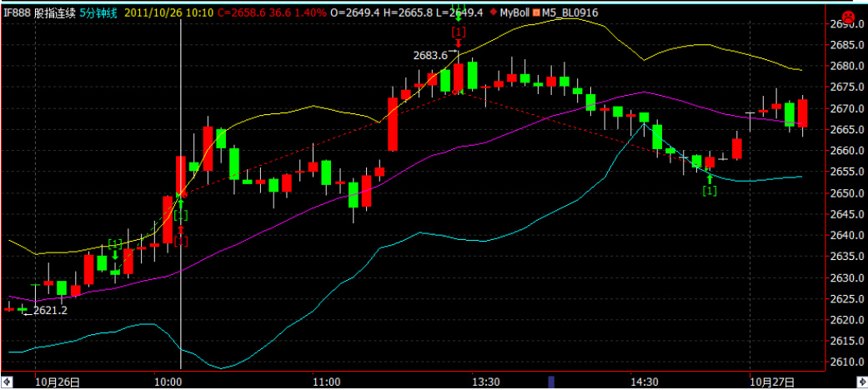Click the 2683.6 high price label
Viewport: 868px width, 390px height.
[x=430, y=55]
